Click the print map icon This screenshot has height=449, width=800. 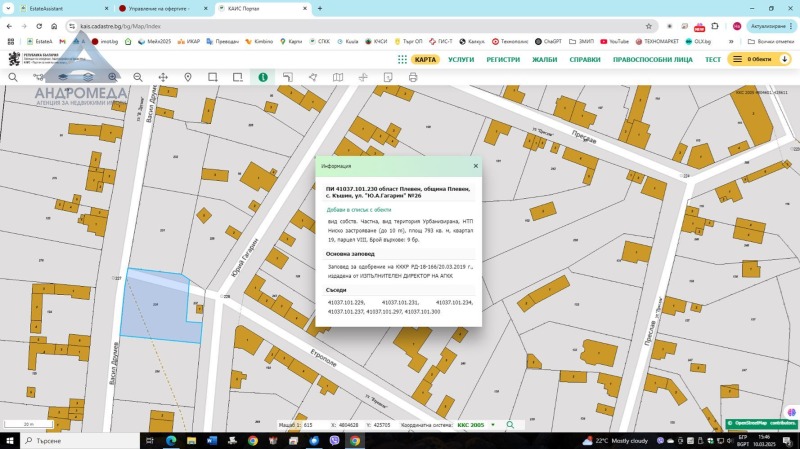[413, 77]
